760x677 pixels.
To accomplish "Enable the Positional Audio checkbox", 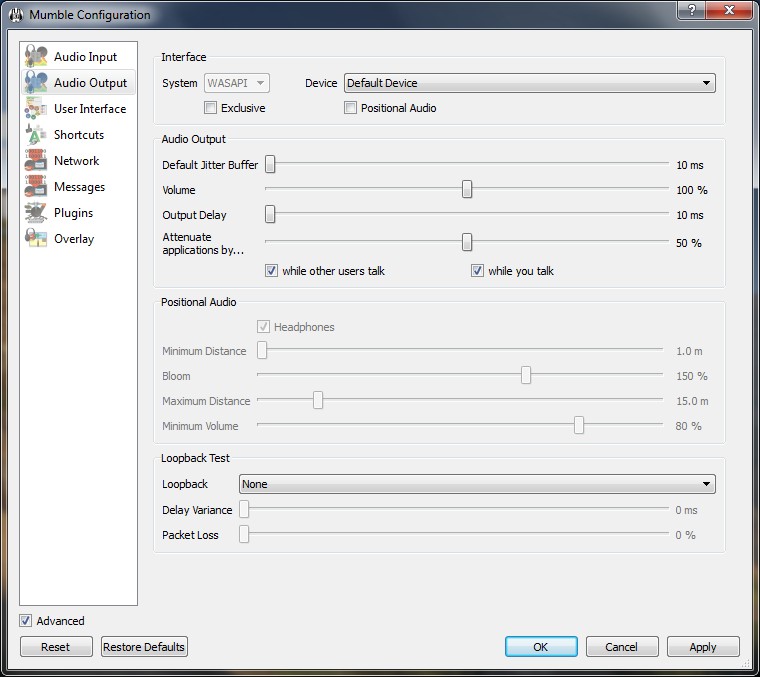I will click(x=350, y=108).
